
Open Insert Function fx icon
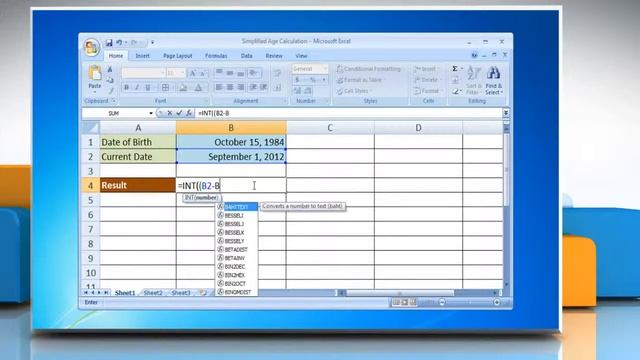click(x=189, y=113)
